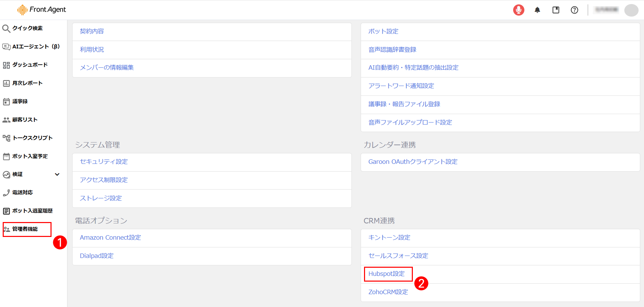Click the Front Agent logo
The image size is (644, 307).
[42, 10]
